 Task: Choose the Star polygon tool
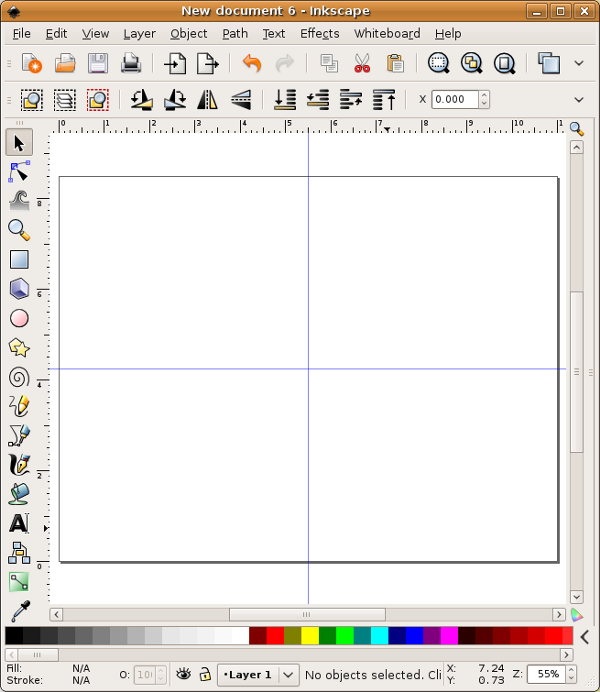tap(19, 347)
